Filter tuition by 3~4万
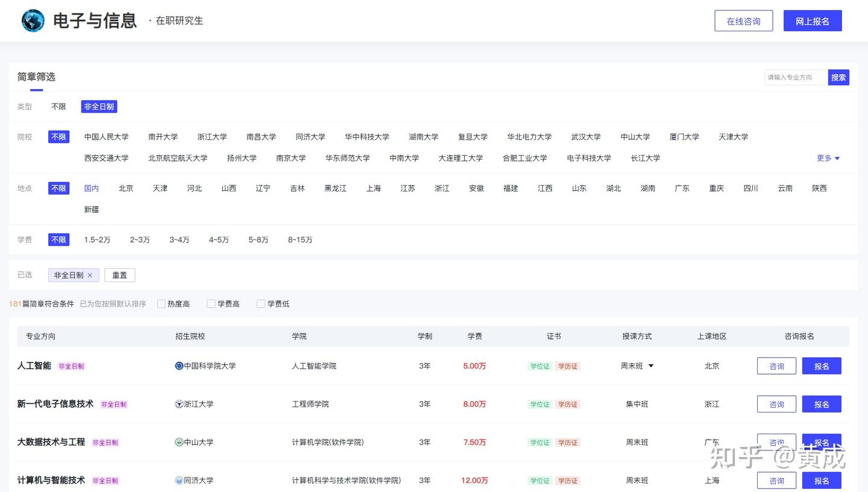Screen dimensions: 868x492 179,240
